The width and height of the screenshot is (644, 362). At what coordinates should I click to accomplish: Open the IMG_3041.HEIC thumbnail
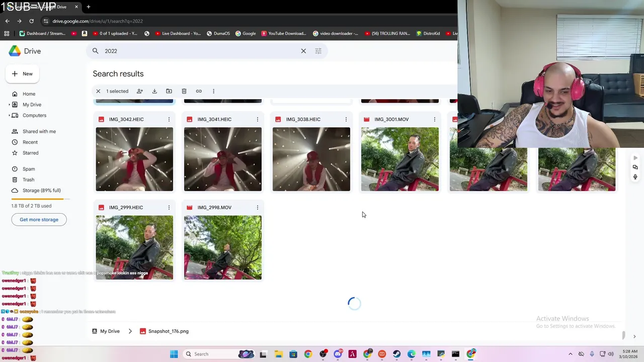[223, 159]
